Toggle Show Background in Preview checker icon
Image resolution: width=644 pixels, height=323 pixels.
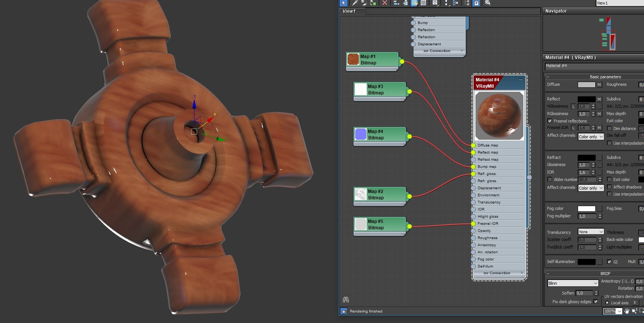(423, 3)
